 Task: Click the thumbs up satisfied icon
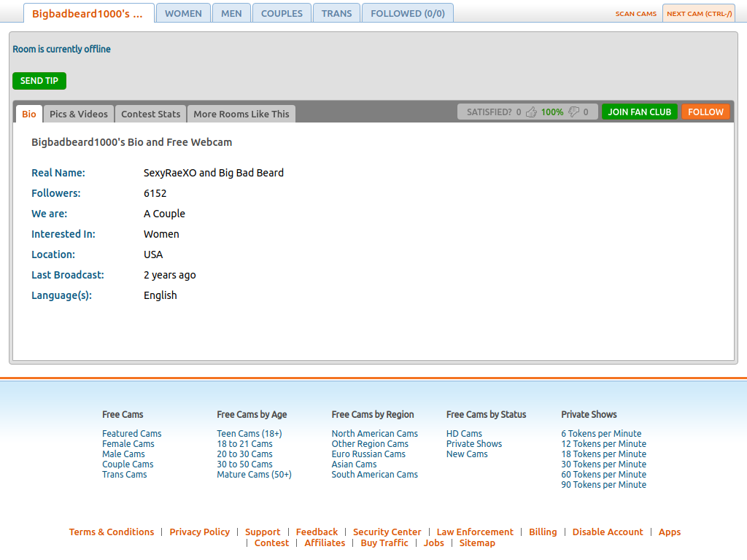pos(531,112)
